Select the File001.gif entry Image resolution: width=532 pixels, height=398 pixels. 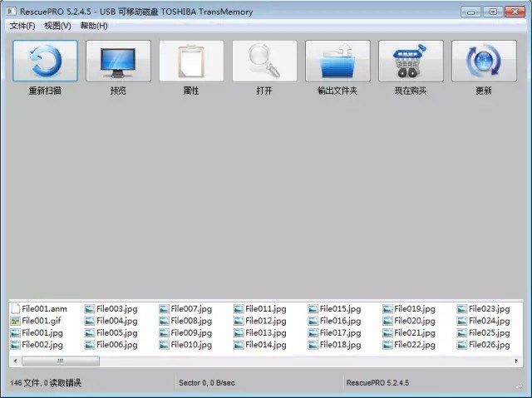(42, 321)
